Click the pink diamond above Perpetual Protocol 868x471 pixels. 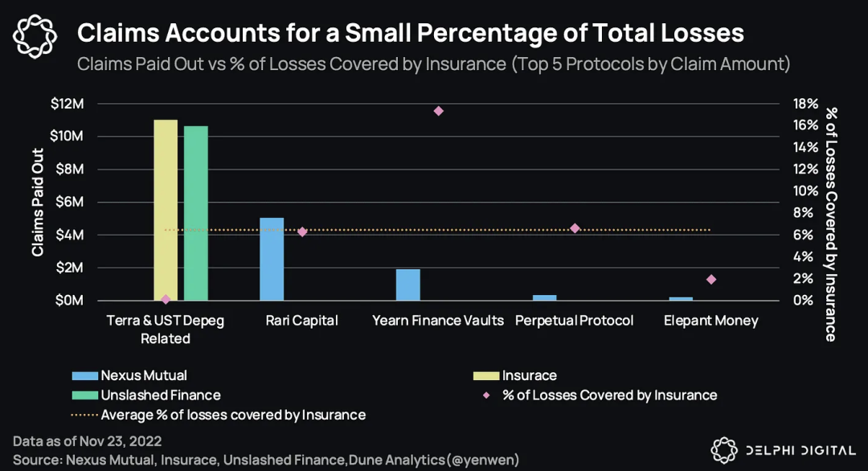[575, 228]
